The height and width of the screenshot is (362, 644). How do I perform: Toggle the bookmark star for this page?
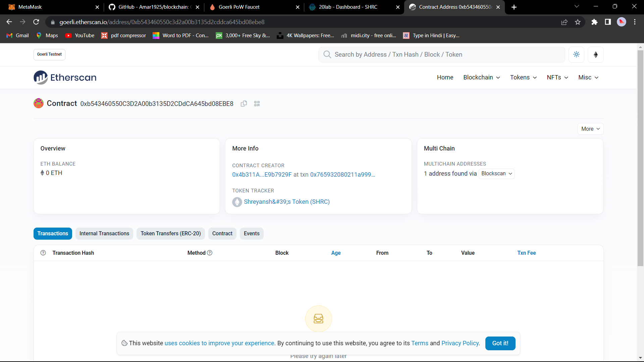click(x=578, y=22)
